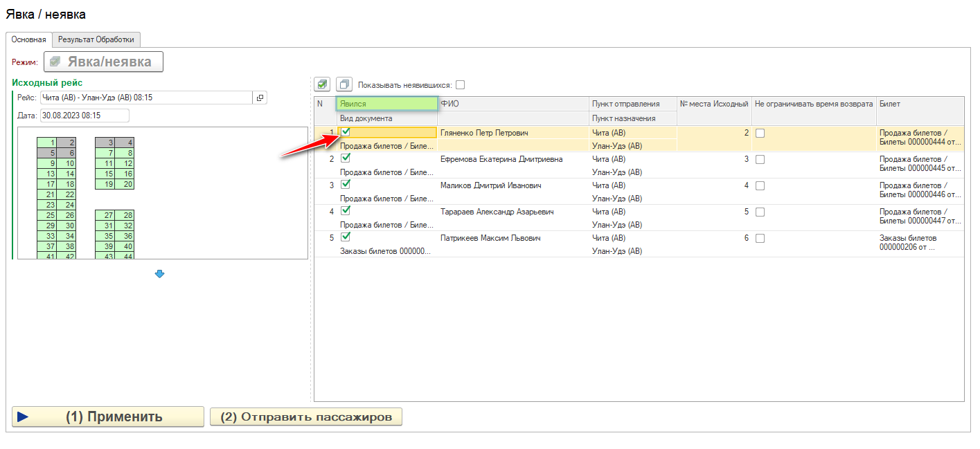
Task: Switch to the Результат Обработки tab
Action: (96, 39)
